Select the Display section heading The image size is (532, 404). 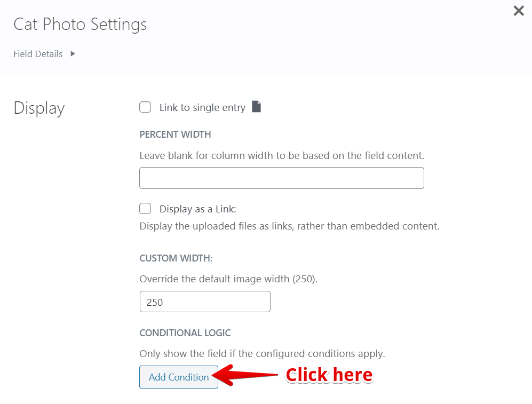tap(39, 108)
